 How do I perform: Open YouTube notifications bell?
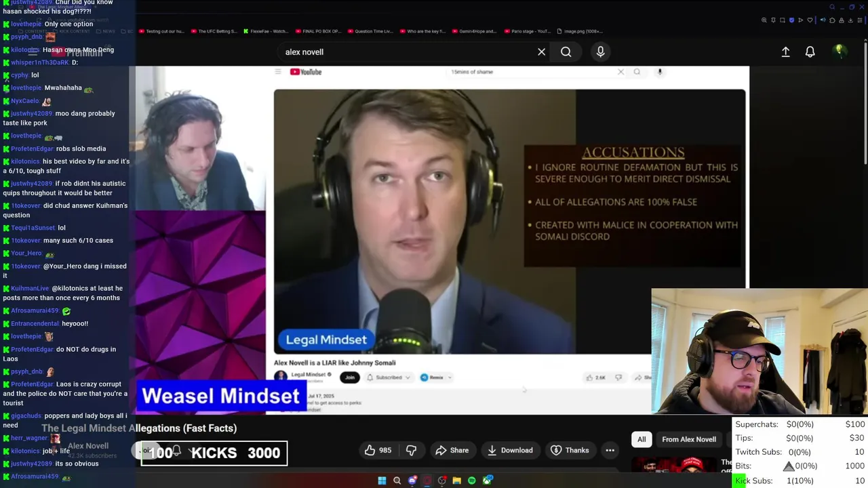[x=810, y=52]
